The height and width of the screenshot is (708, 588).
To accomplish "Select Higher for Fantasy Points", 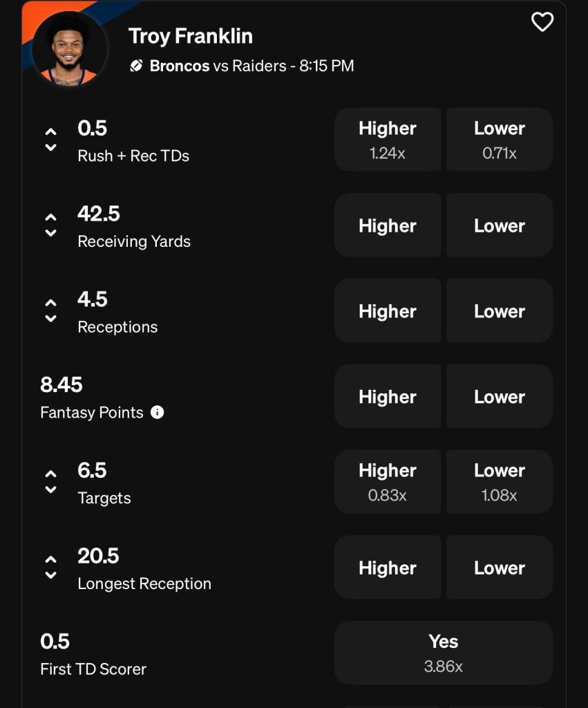I will pyautogui.click(x=388, y=396).
